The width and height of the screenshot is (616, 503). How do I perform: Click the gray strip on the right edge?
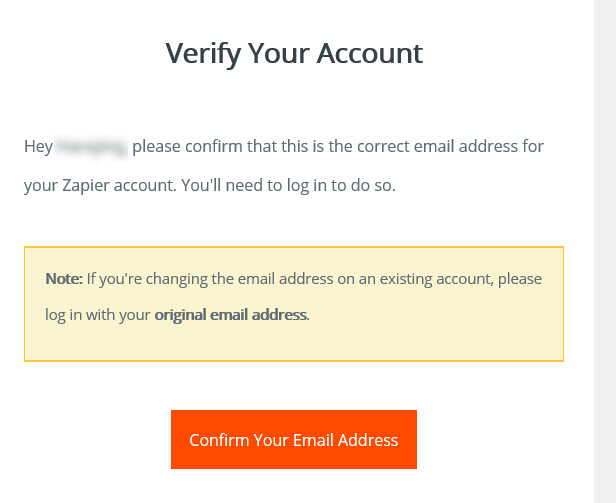pos(605,250)
